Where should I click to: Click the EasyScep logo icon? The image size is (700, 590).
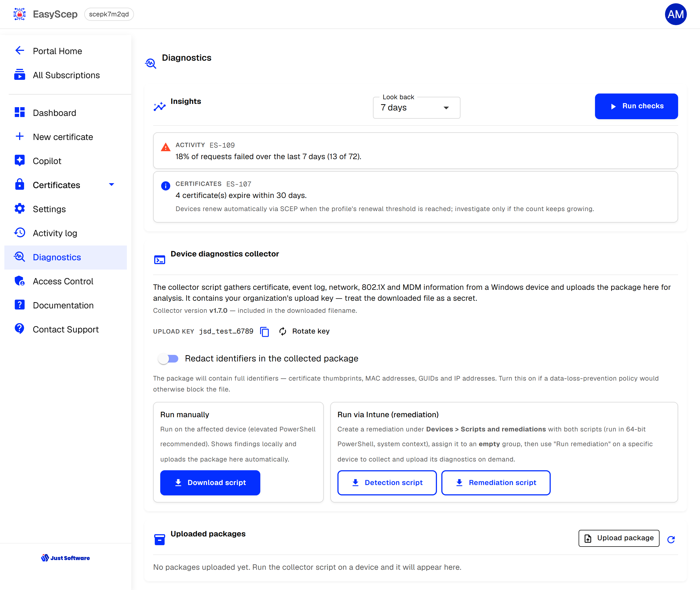point(19,14)
